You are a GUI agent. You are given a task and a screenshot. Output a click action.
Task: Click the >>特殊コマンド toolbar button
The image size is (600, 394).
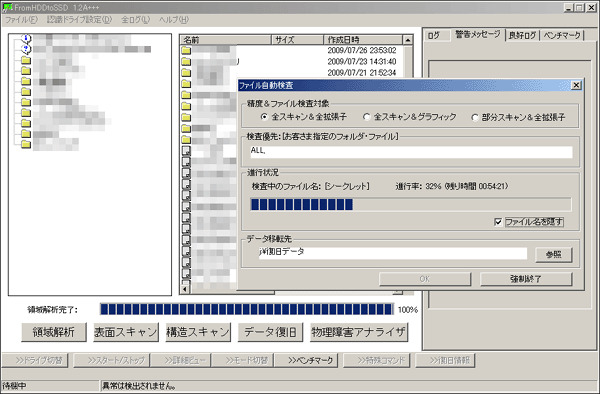coord(377,360)
